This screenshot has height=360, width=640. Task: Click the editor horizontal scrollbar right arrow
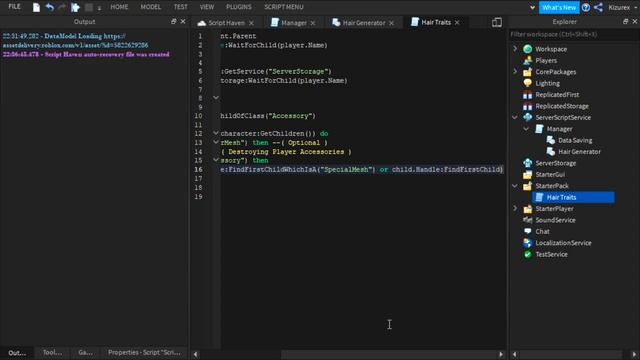(501, 354)
